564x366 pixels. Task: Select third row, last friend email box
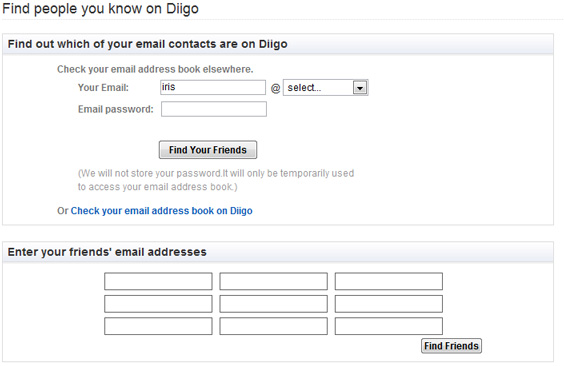point(388,326)
